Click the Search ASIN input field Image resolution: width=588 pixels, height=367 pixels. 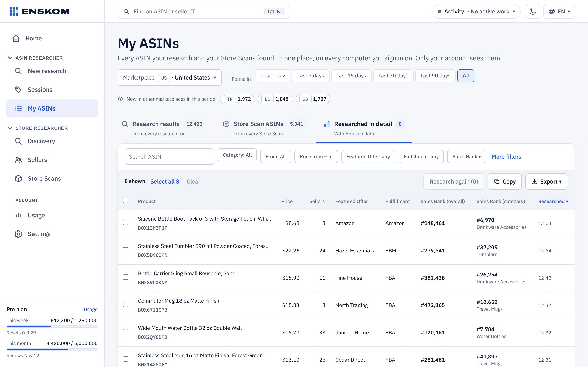tap(169, 157)
